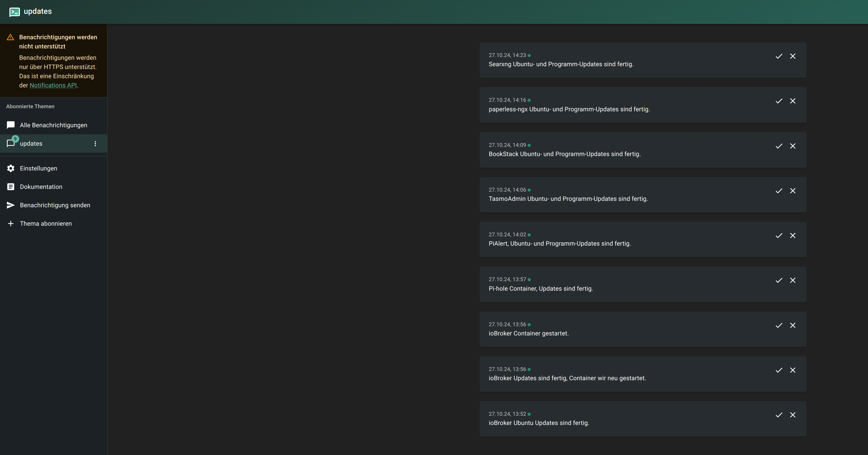The width and height of the screenshot is (868, 455).
Task: Click text 'PiAlert, Ubuntu- und Programm-Updates sind fertig.'
Action: (560, 244)
